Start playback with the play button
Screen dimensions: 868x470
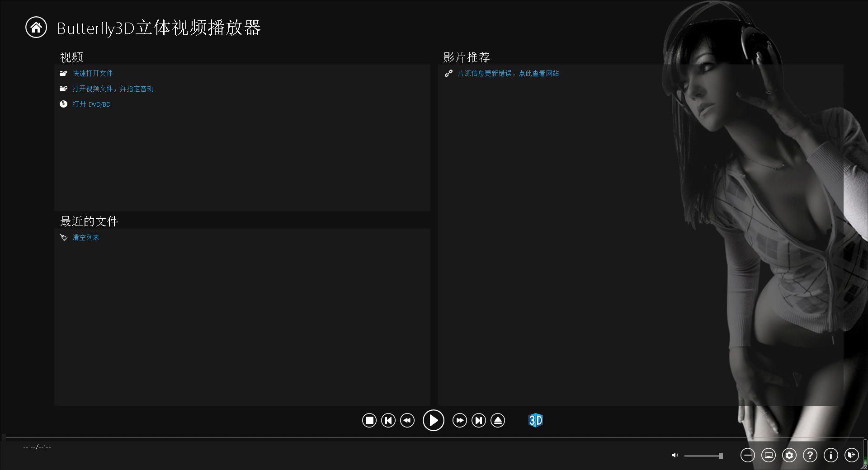tap(434, 420)
